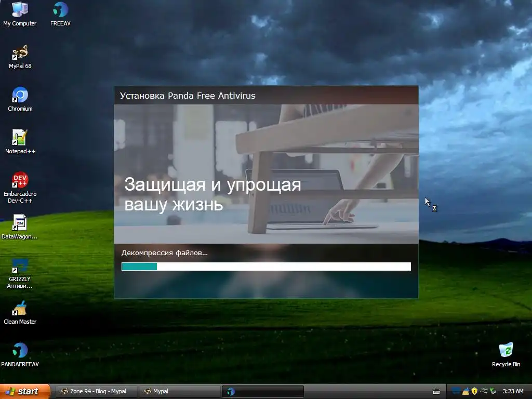Click the Clean Master broom tray icon
532x399 pixels.
click(466, 391)
